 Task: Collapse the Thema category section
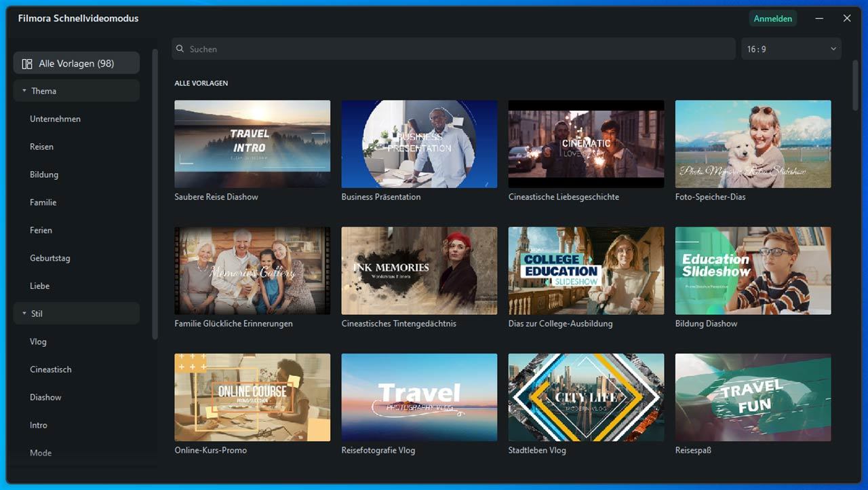[24, 91]
